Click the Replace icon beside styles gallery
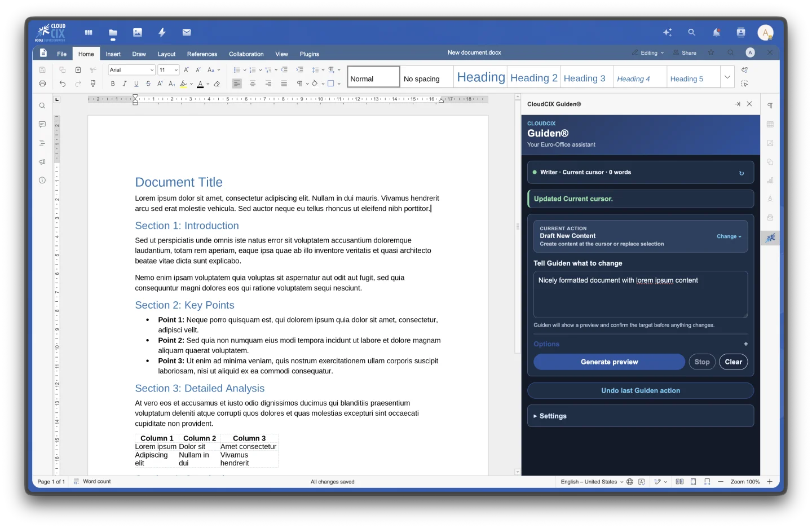This screenshot has height=528, width=812. point(744,70)
